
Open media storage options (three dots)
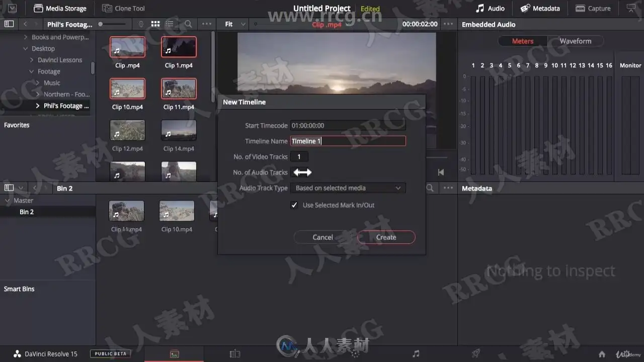(x=207, y=24)
